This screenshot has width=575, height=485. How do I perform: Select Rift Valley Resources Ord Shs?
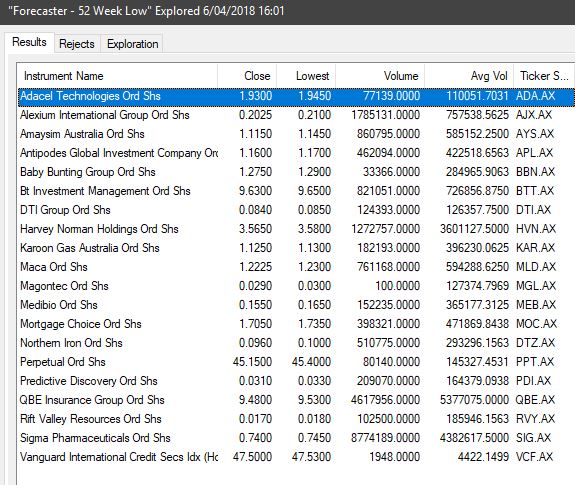coord(296,419)
